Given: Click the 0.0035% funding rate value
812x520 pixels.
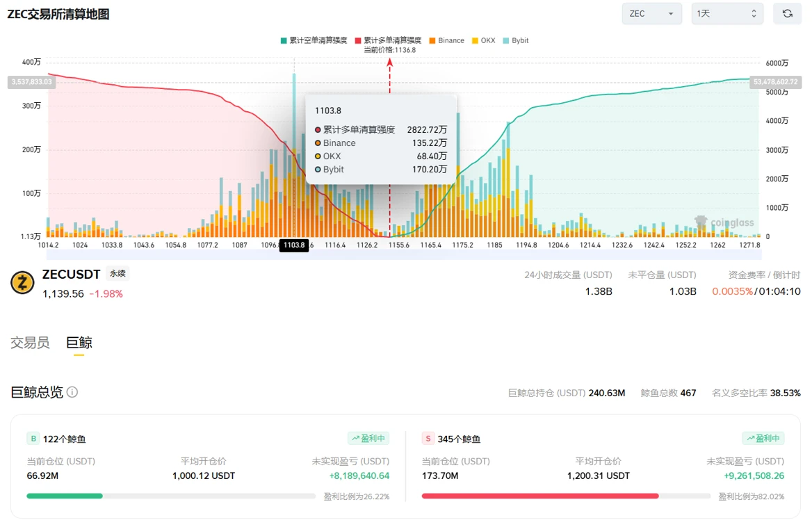Looking at the screenshot, I should (x=732, y=291).
